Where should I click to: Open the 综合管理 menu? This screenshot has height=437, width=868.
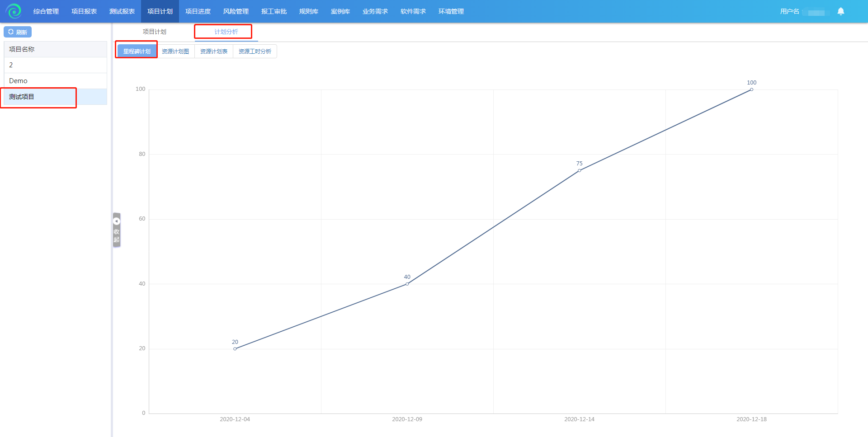[x=46, y=11]
